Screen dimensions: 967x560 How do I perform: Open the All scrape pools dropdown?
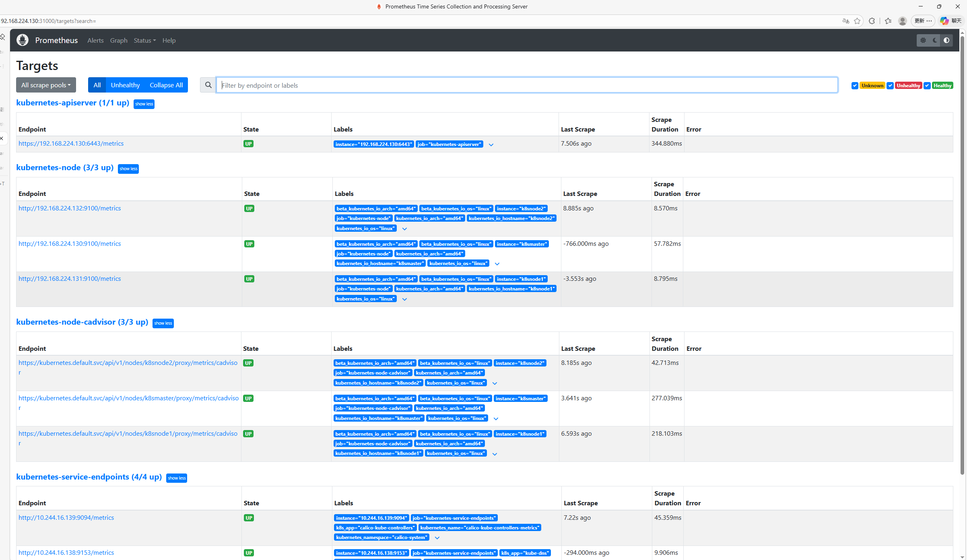(x=46, y=85)
